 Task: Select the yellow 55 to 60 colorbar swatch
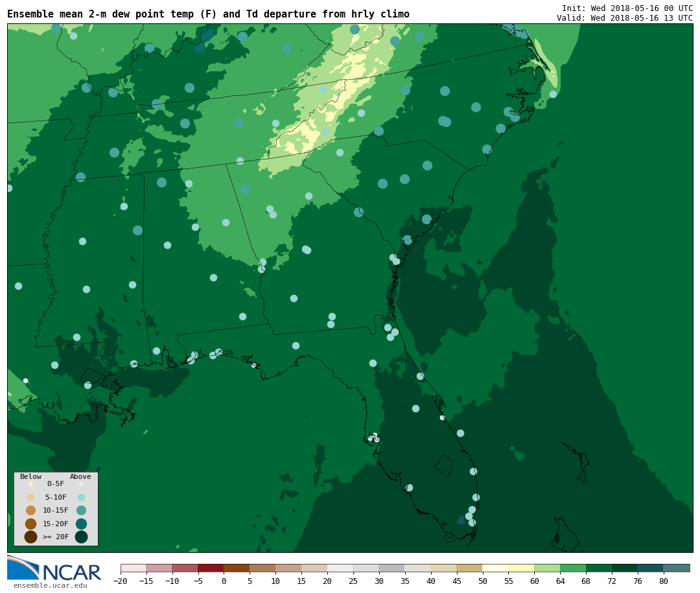coord(521,568)
